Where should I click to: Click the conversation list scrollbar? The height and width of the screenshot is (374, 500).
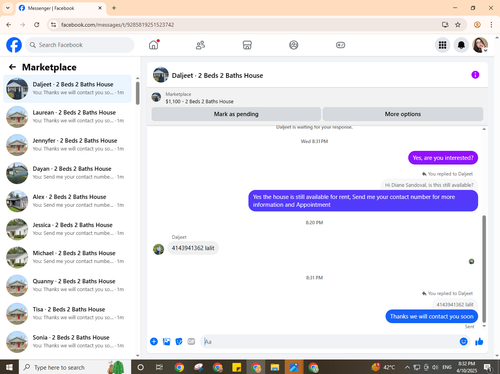pos(137,93)
